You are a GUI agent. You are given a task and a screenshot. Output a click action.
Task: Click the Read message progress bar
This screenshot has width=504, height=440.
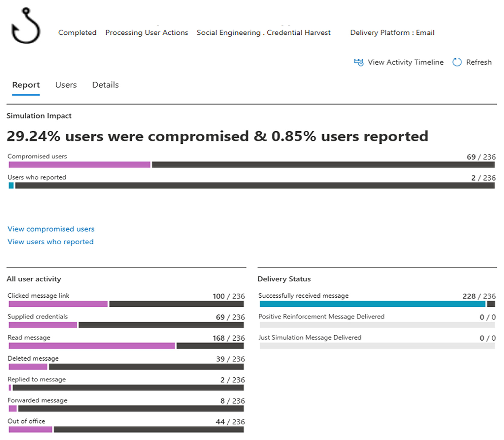tap(126, 346)
